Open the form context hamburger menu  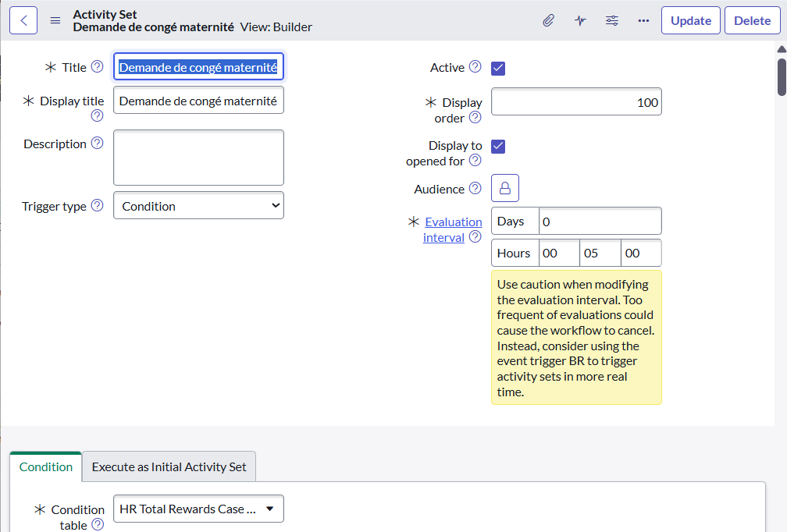pos(55,20)
